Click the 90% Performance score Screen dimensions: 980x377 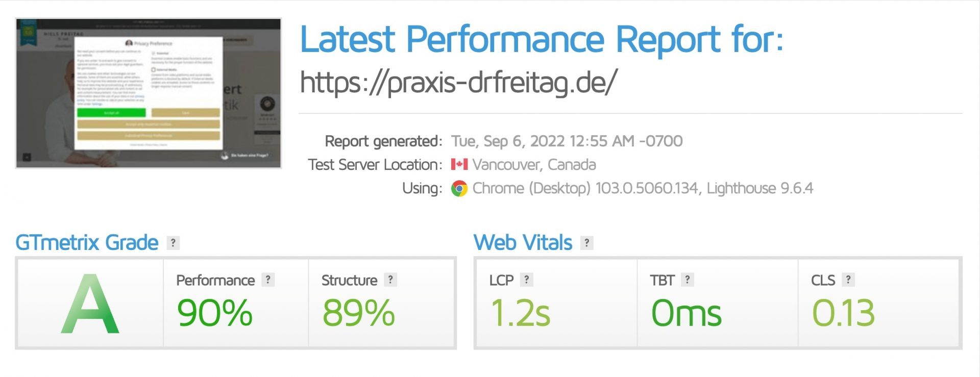coord(215,313)
